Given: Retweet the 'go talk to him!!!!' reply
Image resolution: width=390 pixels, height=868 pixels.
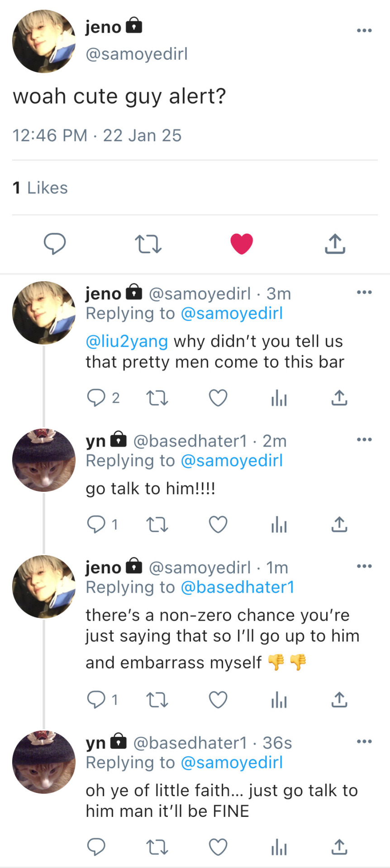Looking at the screenshot, I should click(x=157, y=524).
